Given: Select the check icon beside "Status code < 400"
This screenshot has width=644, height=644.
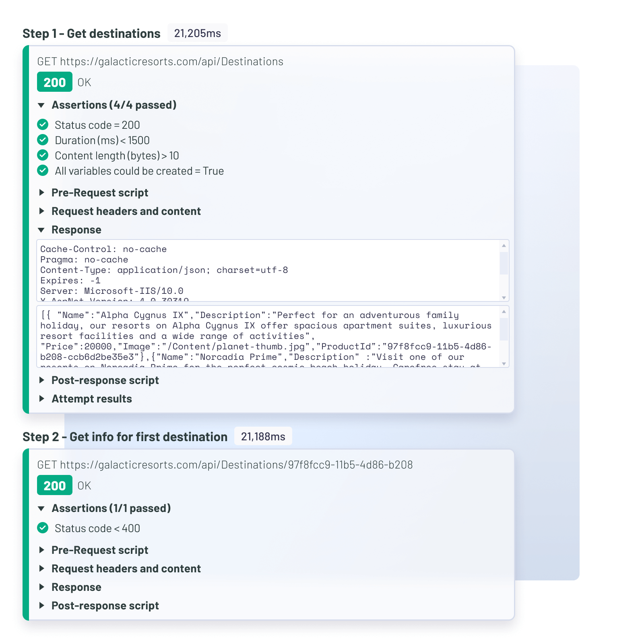Looking at the screenshot, I should coord(43,528).
